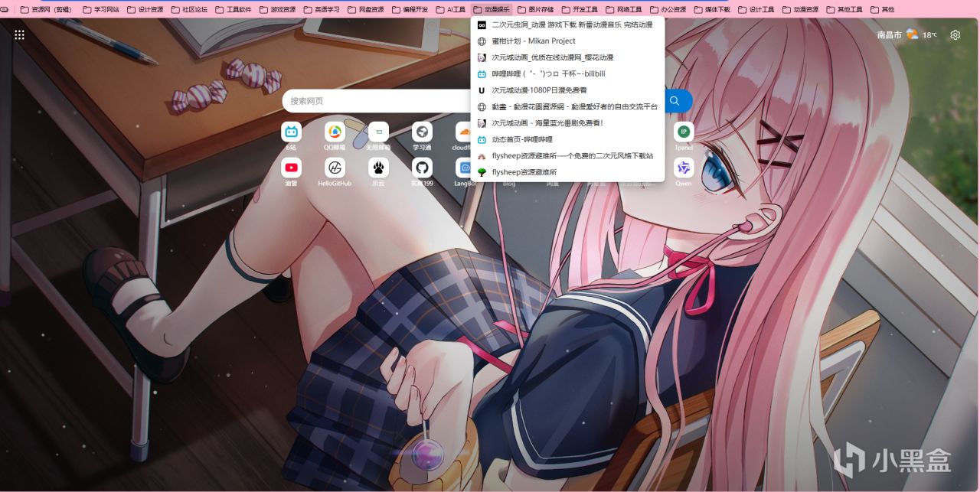Open the LangBot shortcut icon
980x492 pixels.
pos(464,168)
